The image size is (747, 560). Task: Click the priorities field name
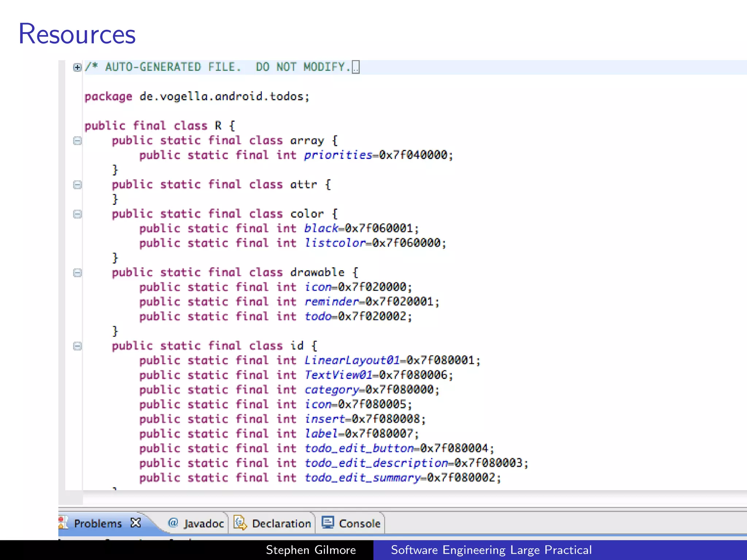[338, 155]
